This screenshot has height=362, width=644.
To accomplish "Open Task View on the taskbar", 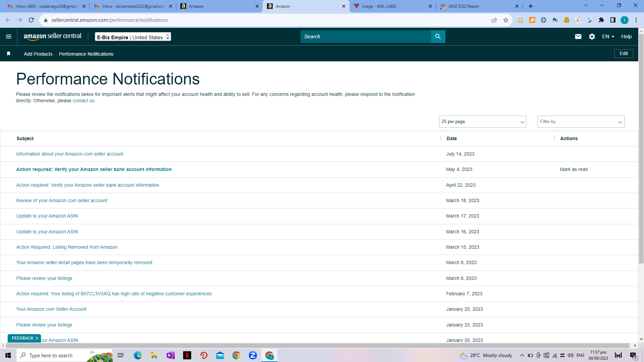I will coord(121,355).
